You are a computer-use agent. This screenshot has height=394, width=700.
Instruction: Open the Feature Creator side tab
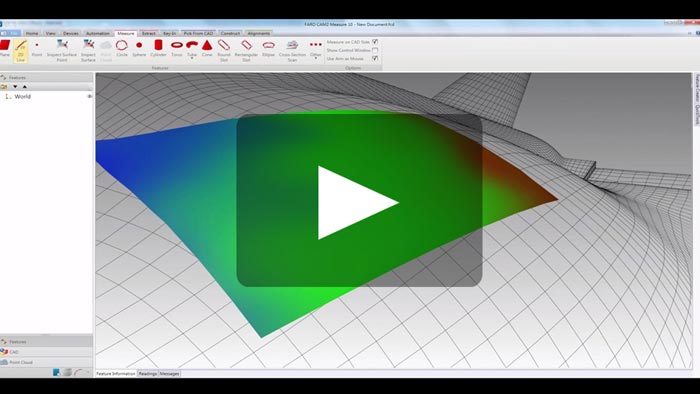696,88
